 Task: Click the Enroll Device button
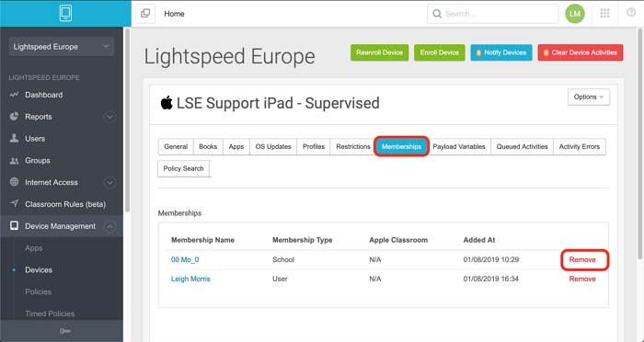click(x=439, y=52)
